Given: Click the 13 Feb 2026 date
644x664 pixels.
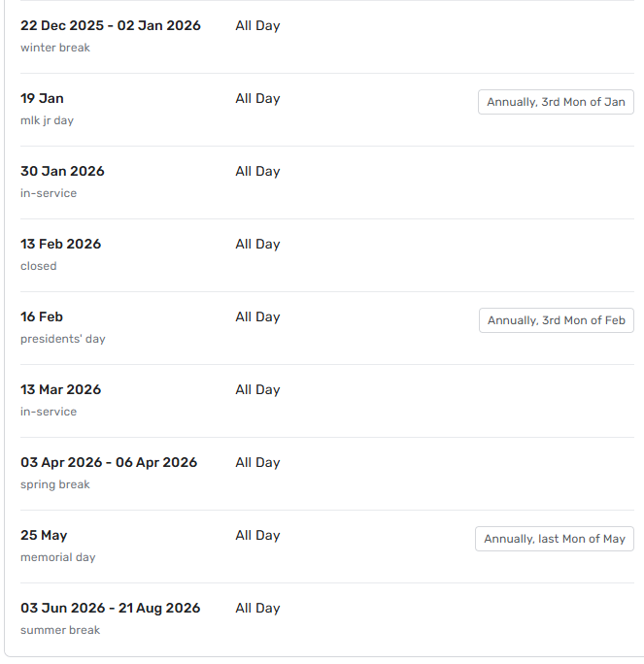Looking at the screenshot, I should 60,245.
